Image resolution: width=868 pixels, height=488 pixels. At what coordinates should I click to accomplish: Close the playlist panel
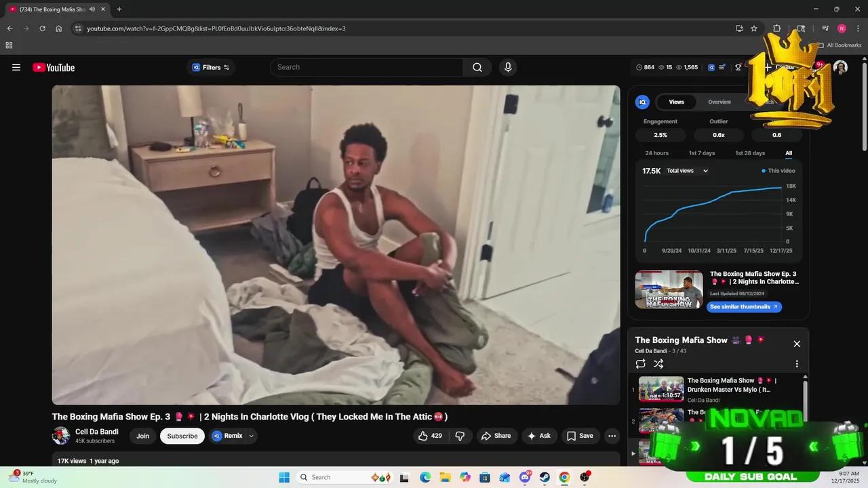[x=797, y=344]
